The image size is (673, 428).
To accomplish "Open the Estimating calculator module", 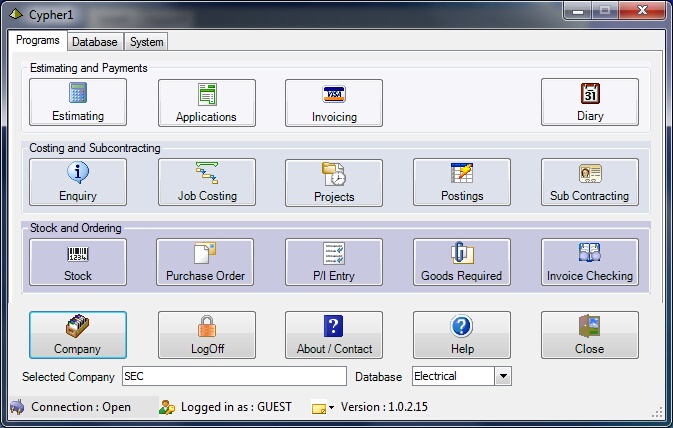I will click(x=78, y=102).
